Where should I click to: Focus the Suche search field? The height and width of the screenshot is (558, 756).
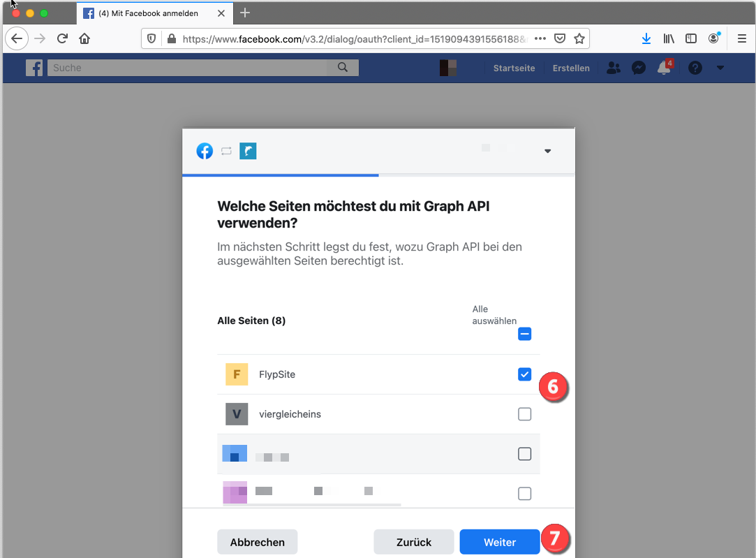[187, 68]
